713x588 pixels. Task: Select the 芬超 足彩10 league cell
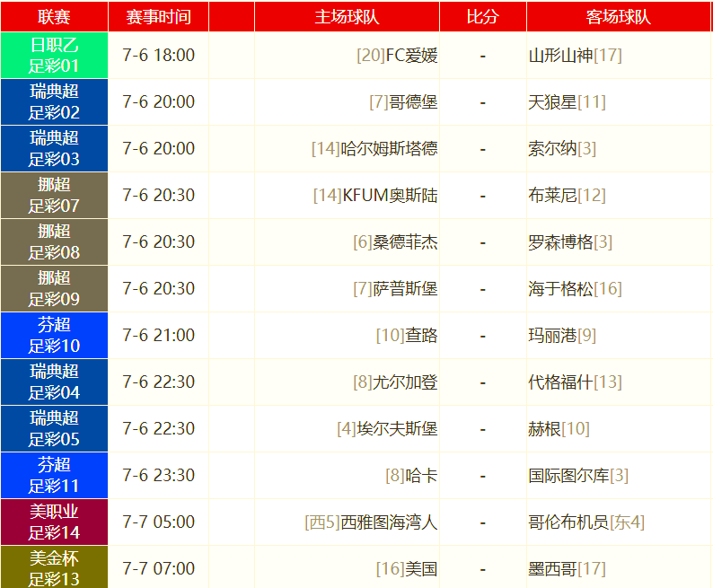coord(54,336)
